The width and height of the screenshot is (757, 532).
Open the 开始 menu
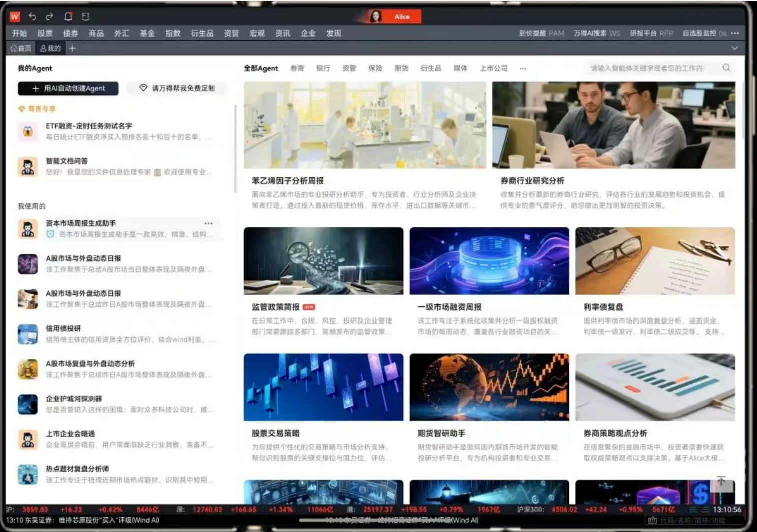coord(19,33)
